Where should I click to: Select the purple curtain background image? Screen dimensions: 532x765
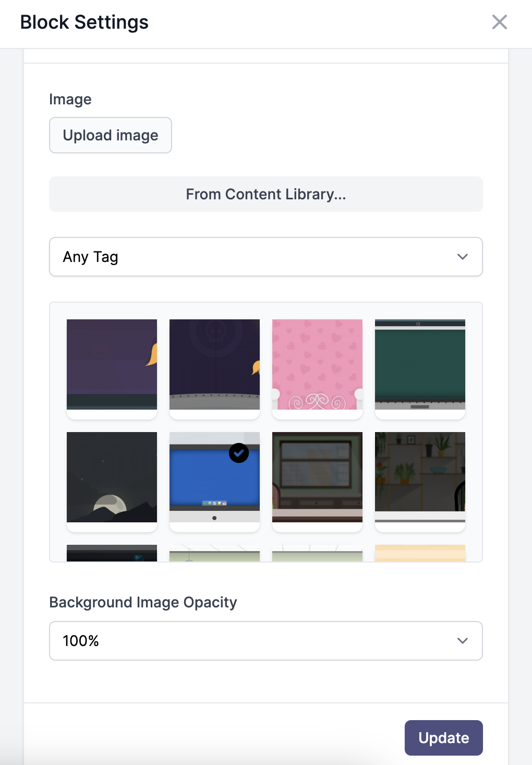click(111, 364)
